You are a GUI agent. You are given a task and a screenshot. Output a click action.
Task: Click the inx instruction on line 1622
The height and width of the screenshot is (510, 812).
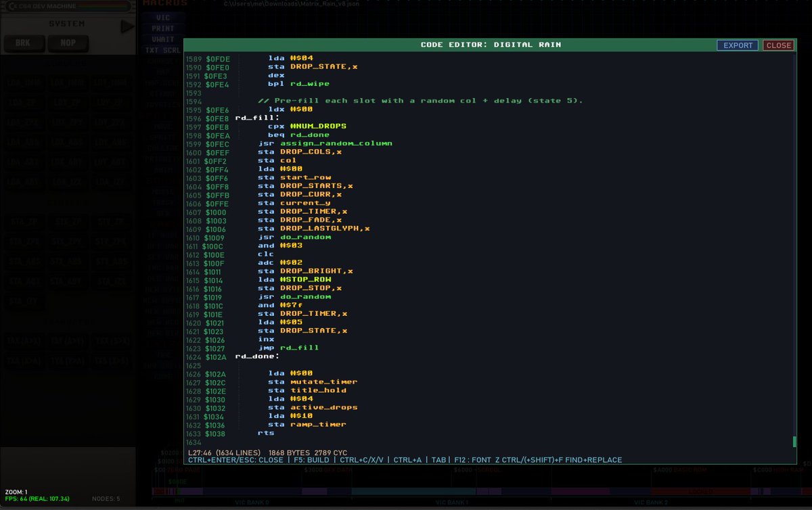pyautogui.click(x=266, y=339)
